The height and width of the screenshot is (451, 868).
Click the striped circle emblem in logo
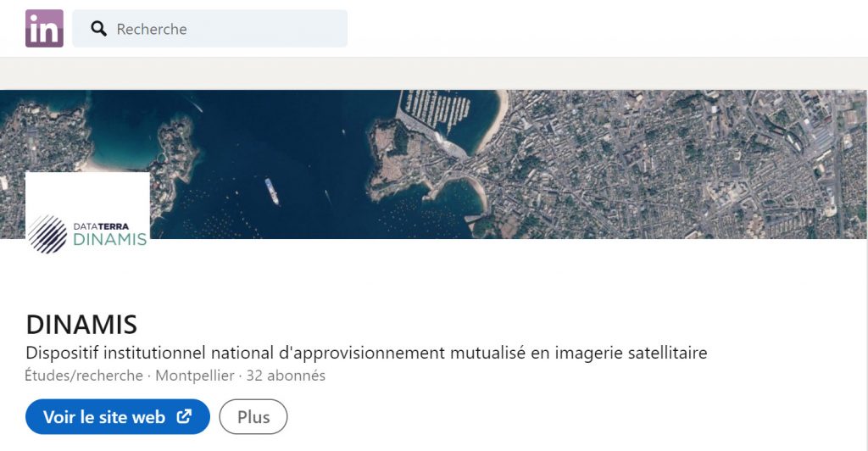coord(47,234)
